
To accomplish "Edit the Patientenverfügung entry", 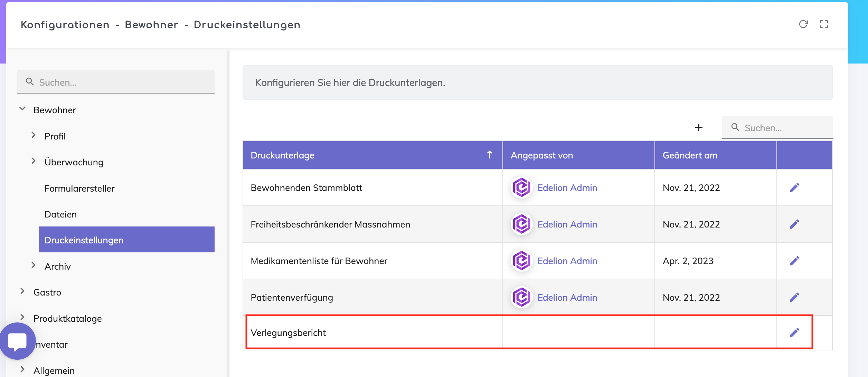I will (x=794, y=297).
